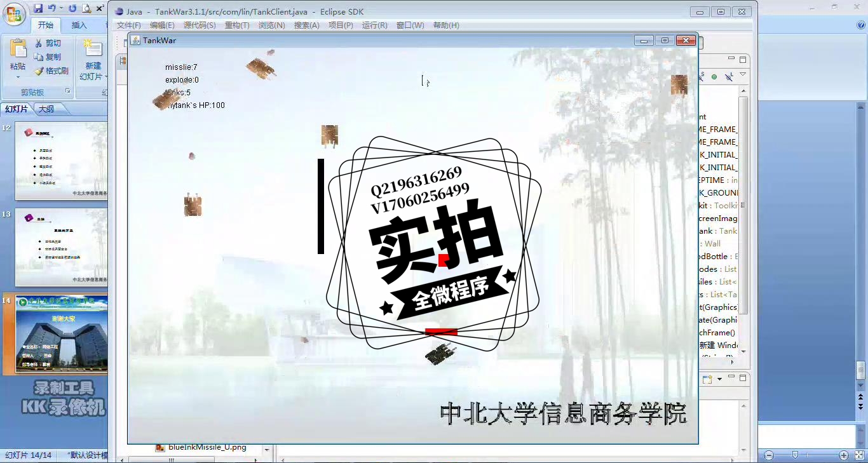This screenshot has width=868, height=463.
Task: Click PowerPoint zoom out minus button
Action: coord(769,455)
